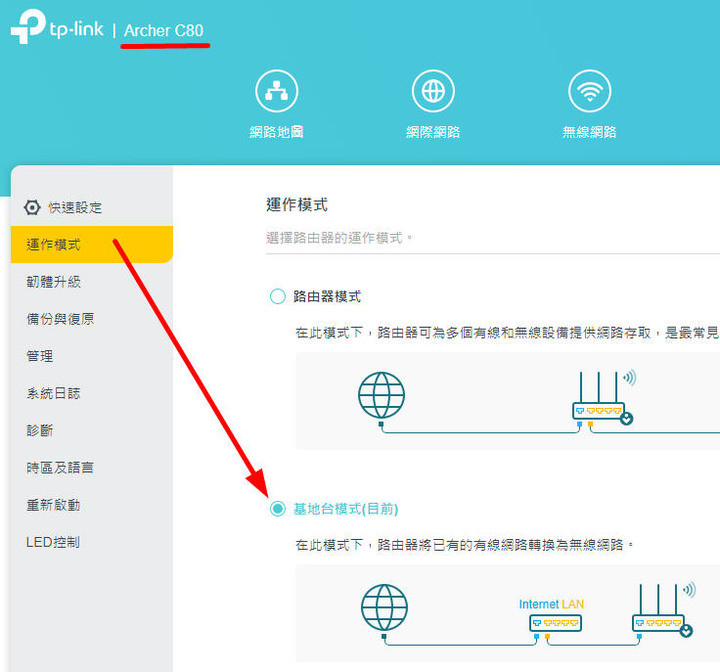Open 管理 in the sidebar
The width and height of the screenshot is (720, 672).
click(x=39, y=356)
